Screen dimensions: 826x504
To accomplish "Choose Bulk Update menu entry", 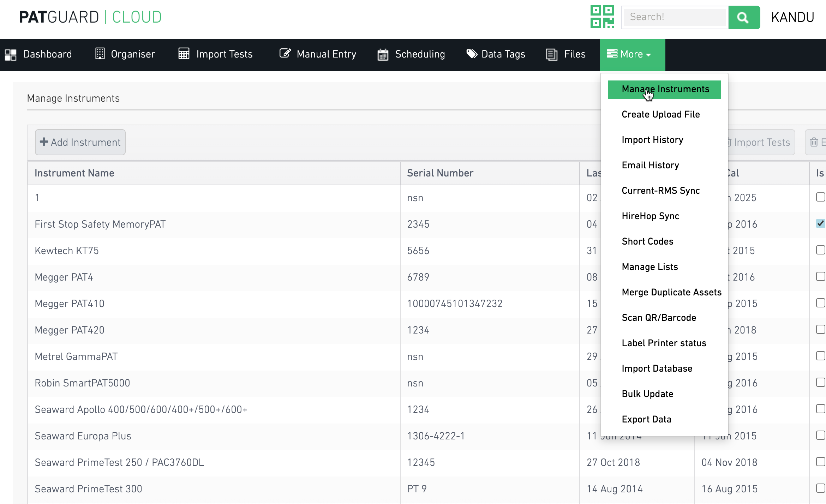I will tap(647, 394).
